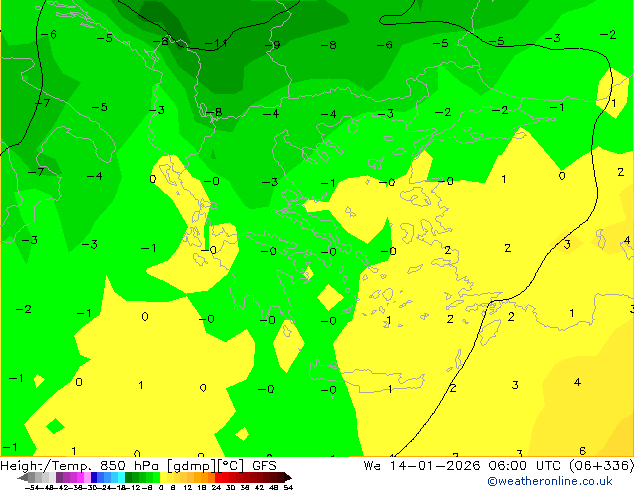Click the cyan swatch in the temperature legend
The height and width of the screenshot is (490, 634).
(122, 478)
